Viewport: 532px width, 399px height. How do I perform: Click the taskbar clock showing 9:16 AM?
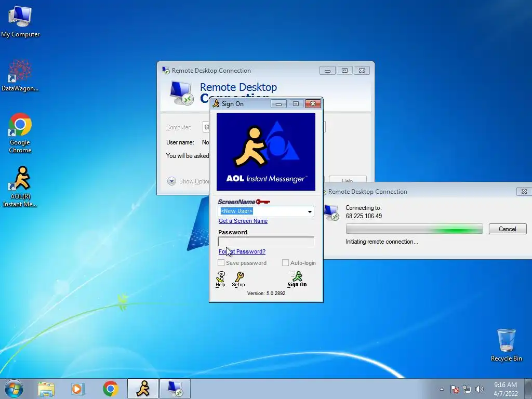pos(506,389)
